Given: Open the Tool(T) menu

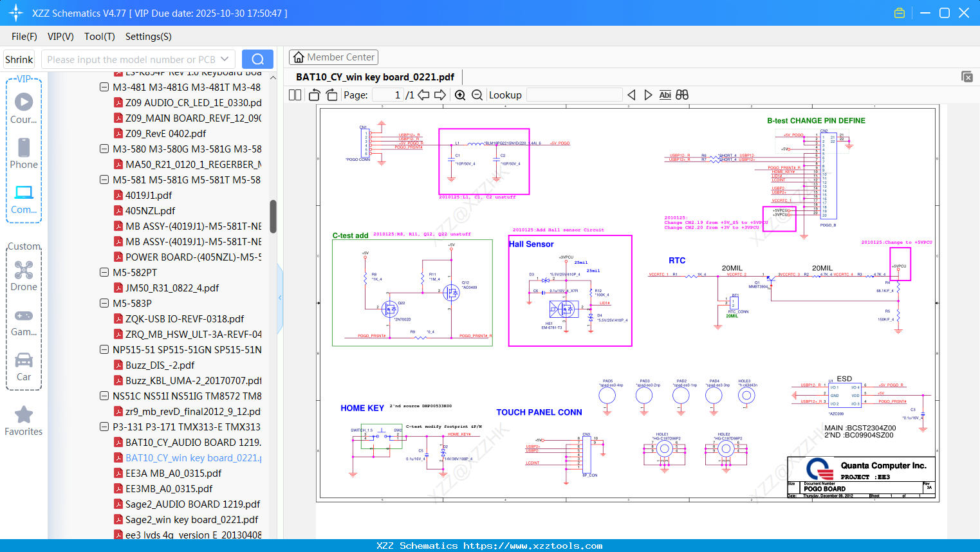Looking at the screenshot, I should point(99,37).
